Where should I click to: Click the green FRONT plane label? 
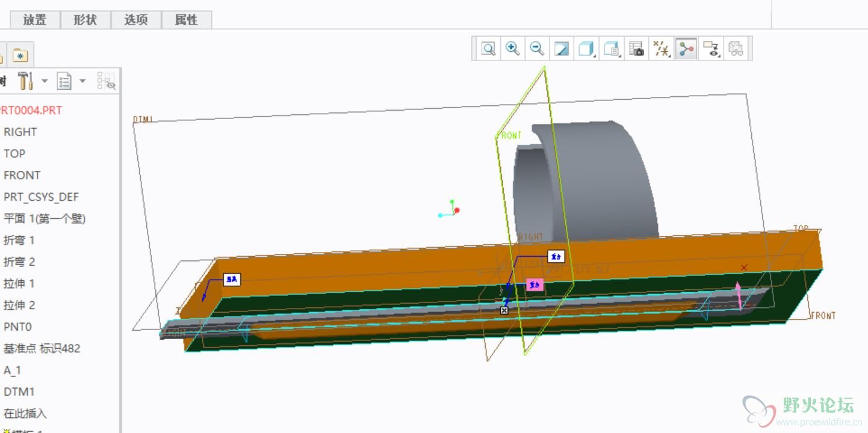click(x=510, y=135)
